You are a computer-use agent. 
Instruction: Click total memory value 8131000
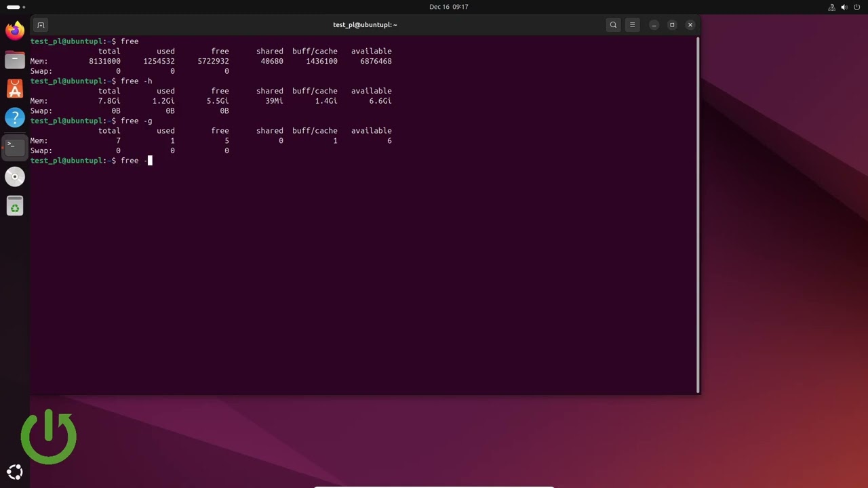104,61
